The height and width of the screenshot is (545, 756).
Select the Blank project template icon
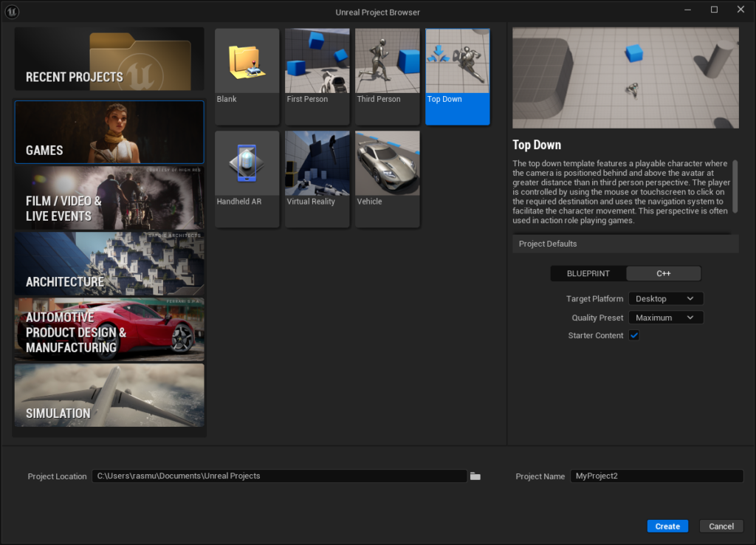(x=247, y=61)
